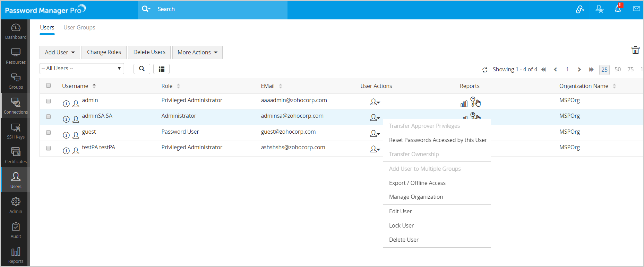Select Edit User menu entry
Image resolution: width=644 pixels, height=267 pixels.
click(400, 211)
